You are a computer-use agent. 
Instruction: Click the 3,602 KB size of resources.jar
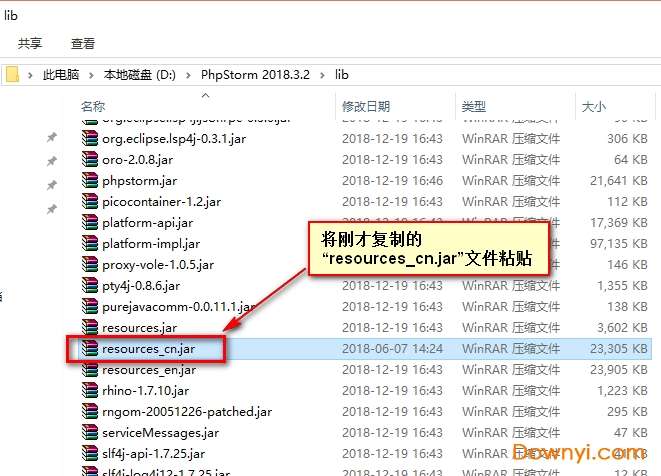pos(622,328)
